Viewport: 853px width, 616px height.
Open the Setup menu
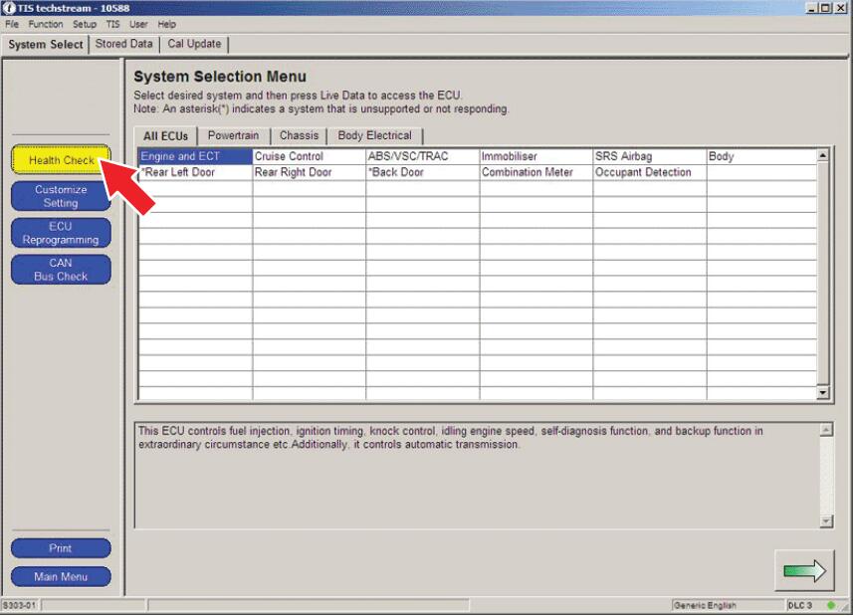coord(85,25)
